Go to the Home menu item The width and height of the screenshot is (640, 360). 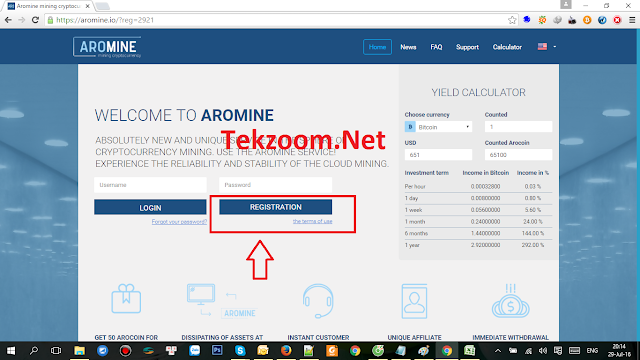pyautogui.click(x=377, y=47)
